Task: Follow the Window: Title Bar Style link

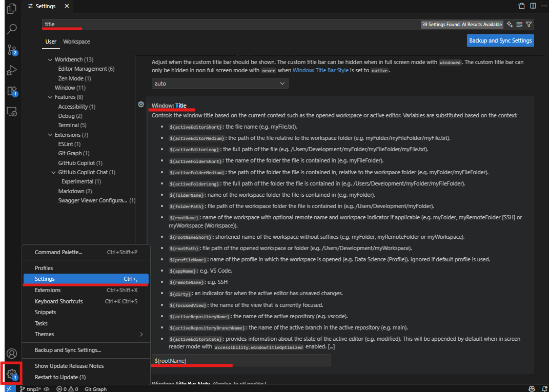Action: tap(320, 70)
